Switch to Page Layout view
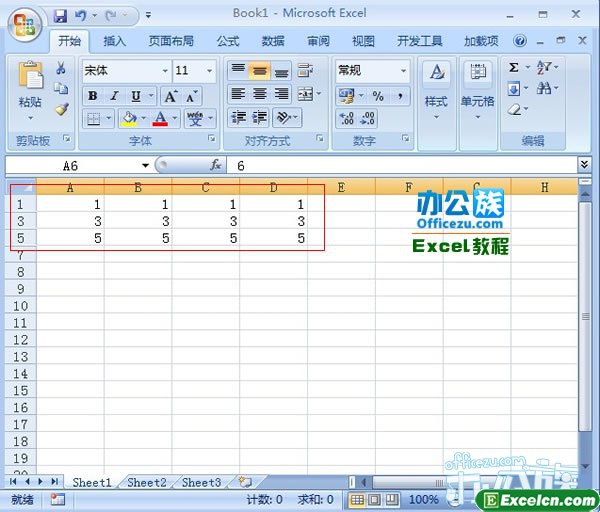Screen dimensions: 600x512 click(374, 499)
